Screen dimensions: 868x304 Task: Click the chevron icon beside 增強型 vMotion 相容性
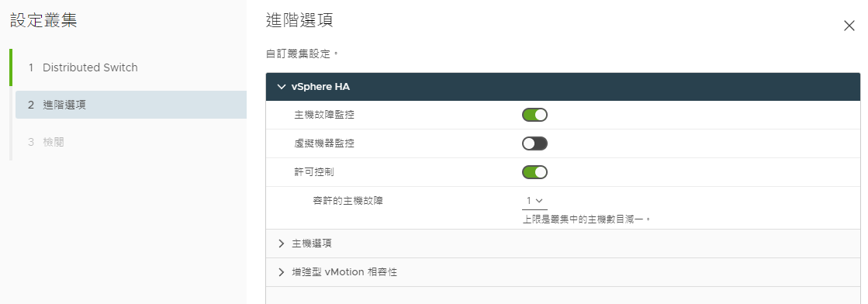(282, 272)
